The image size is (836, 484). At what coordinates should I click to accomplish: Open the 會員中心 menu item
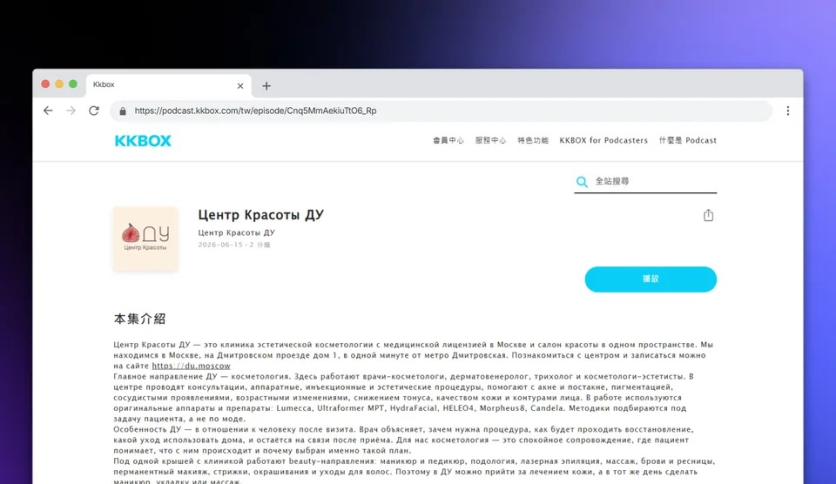448,140
